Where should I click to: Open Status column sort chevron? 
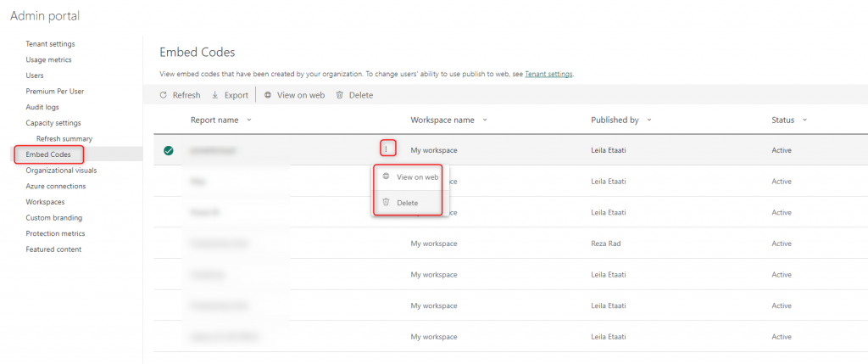tap(804, 120)
